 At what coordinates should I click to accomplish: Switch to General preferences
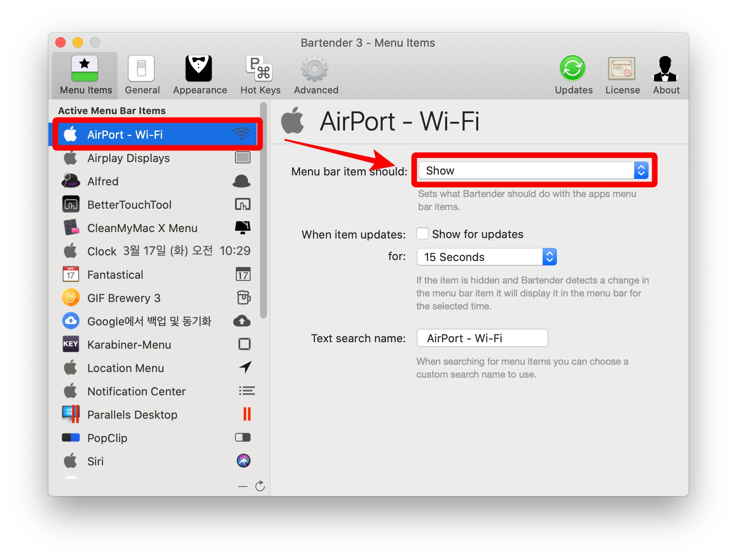[142, 75]
